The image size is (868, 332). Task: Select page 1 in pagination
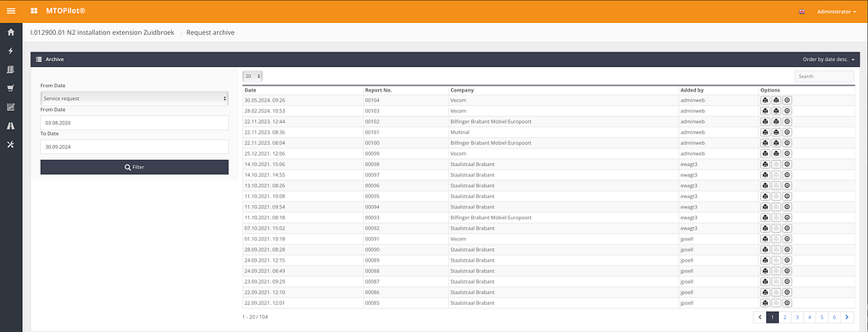click(772, 317)
